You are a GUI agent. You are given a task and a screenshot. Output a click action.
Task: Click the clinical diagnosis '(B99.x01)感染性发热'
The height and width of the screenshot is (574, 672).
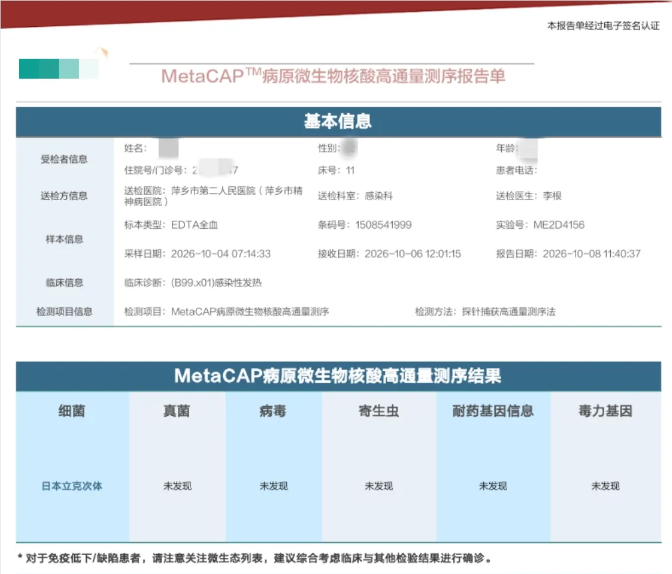tap(216, 282)
